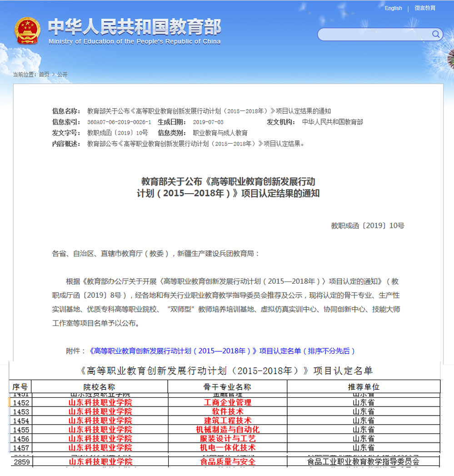The width and height of the screenshot is (454, 476).
Task: Click the national emblem logo
Action: (x=27, y=31)
